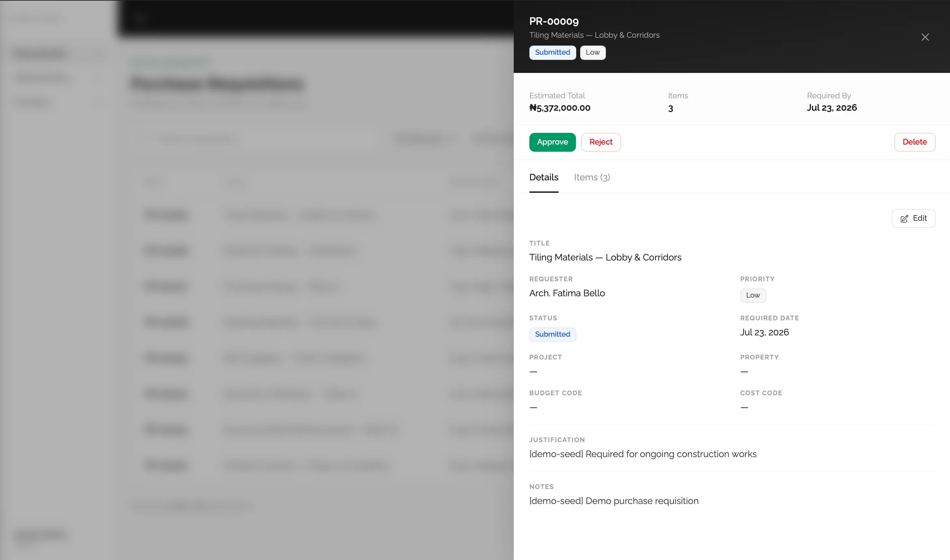Click the estimated total ₦5,372,000.00

point(560,108)
